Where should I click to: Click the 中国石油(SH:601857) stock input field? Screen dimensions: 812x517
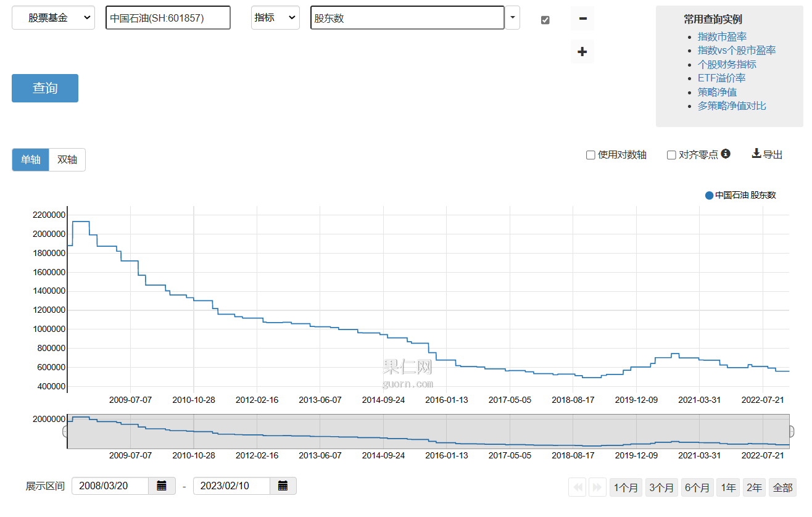click(x=168, y=18)
